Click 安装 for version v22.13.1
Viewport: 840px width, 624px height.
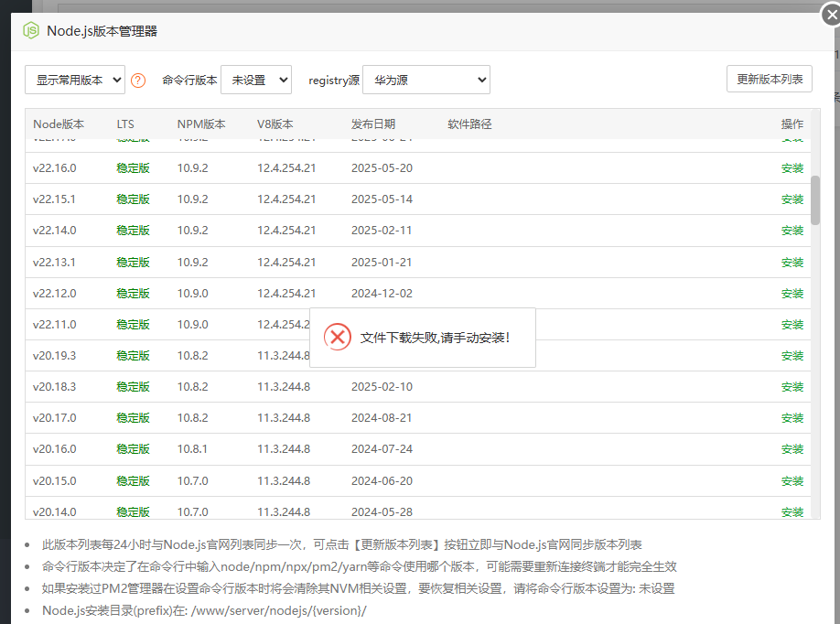click(x=792, y=263)
